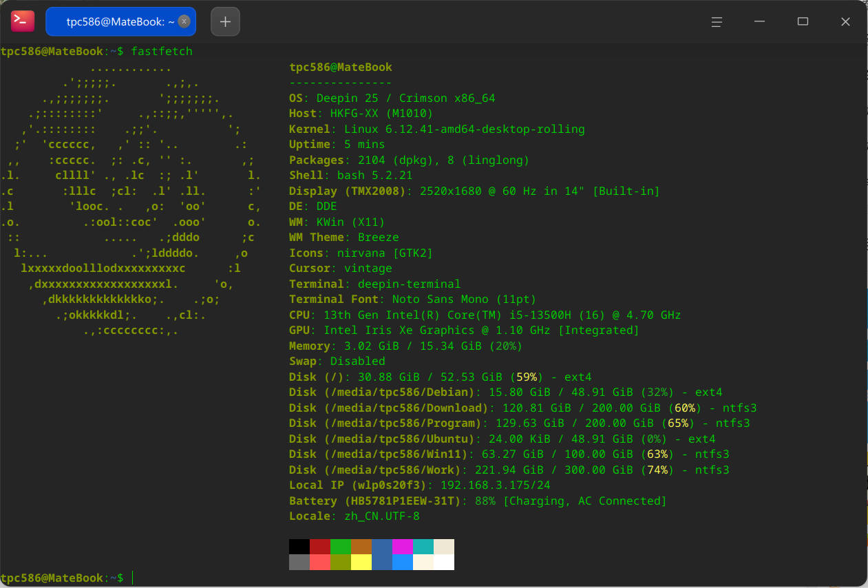Click the Host value 'HKFG-XX (M1010)'
The width and height of the screenshot is (868, 588).
tap(382, 114)
